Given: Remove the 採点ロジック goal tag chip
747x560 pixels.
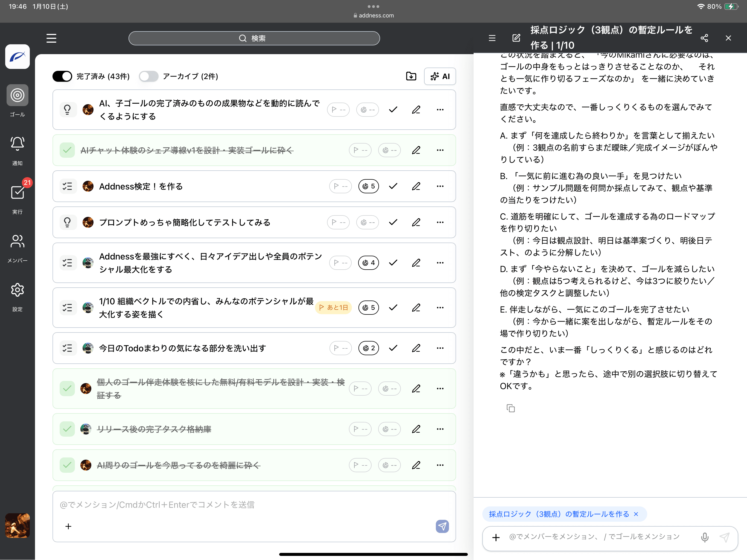Looking at the screenshot, I should coord(636,514).
